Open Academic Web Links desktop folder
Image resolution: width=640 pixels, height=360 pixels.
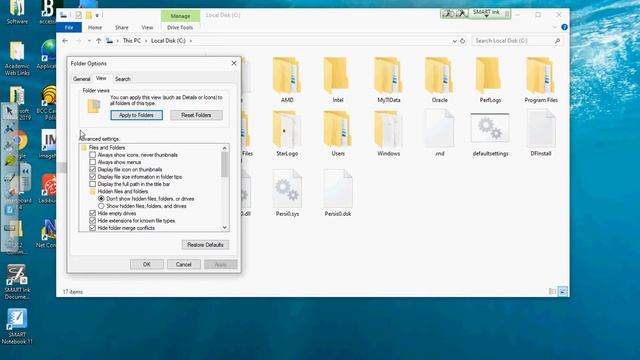tap(17, 58)
